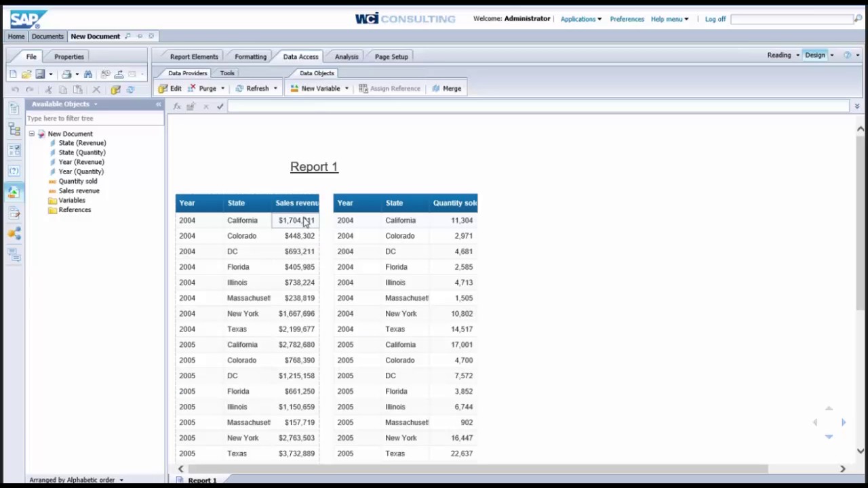
Task: Open the Comments side panel icon
Action: 14,255
